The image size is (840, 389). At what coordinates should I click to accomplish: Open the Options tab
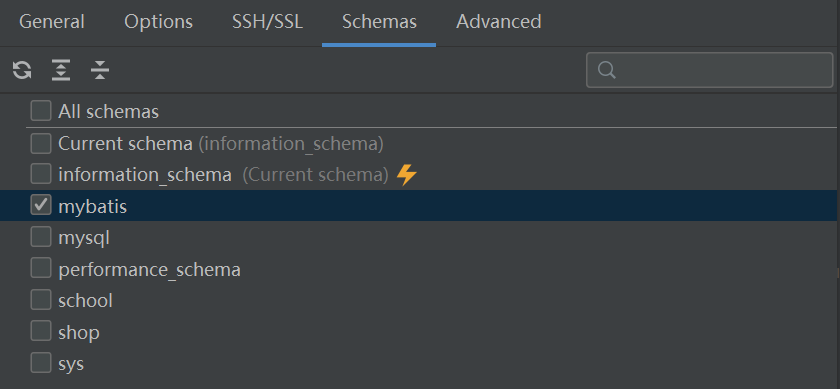coord(159,22)
